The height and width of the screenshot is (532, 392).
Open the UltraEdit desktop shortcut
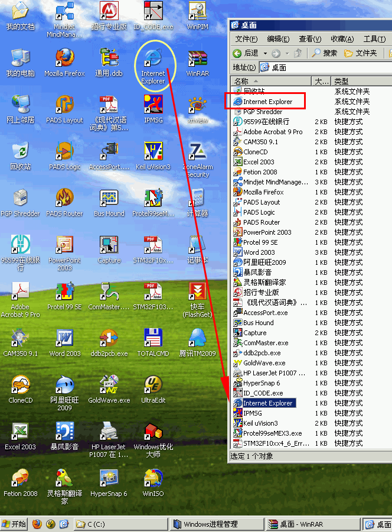tap(153, 390)
